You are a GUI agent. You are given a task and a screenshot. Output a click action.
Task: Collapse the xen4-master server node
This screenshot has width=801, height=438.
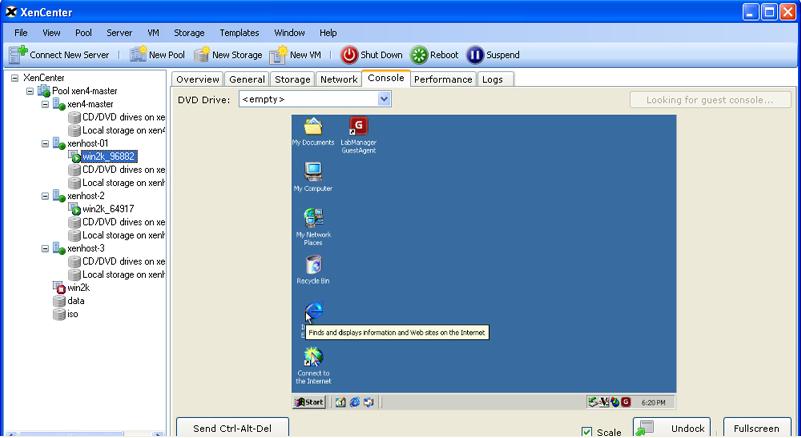coord(45,104)
